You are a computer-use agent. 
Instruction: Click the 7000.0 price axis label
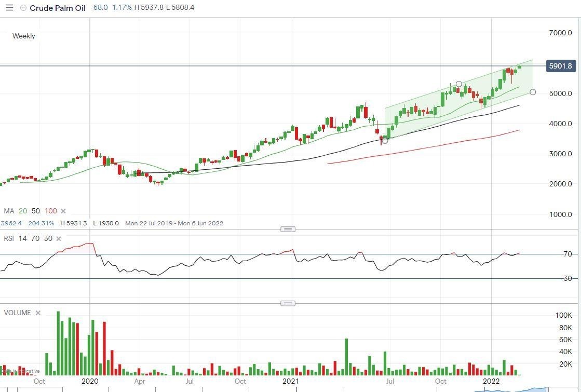click(x=560, y=33)
